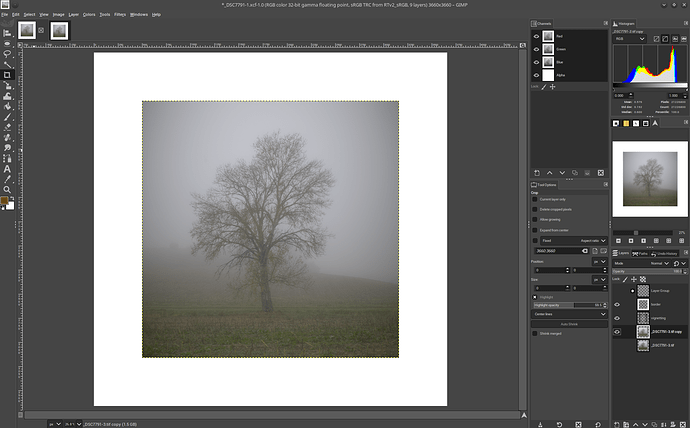Viewport: 690px width, 428px height.
Task: Switch to the Undo History tab
Action: pos(666,253)
